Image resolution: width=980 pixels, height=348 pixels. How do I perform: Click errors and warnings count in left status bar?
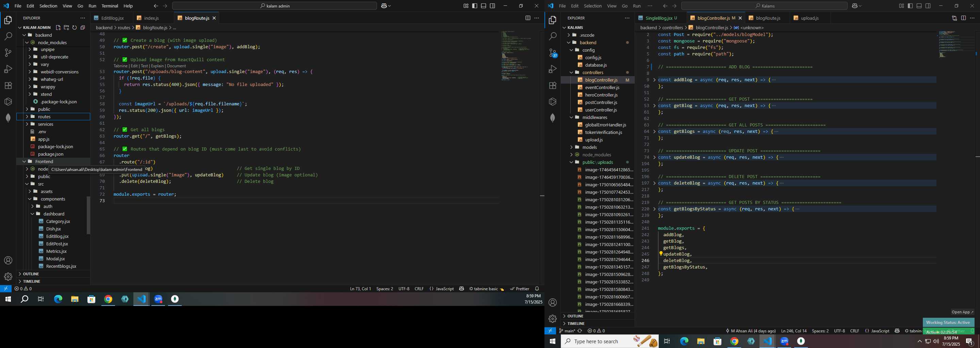(23, 289)
